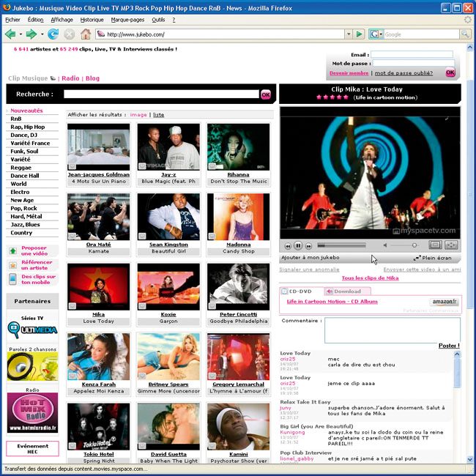Click the Firefox back arrow button
The width and height of the screenshot is (476, 476).
point(11,34)
